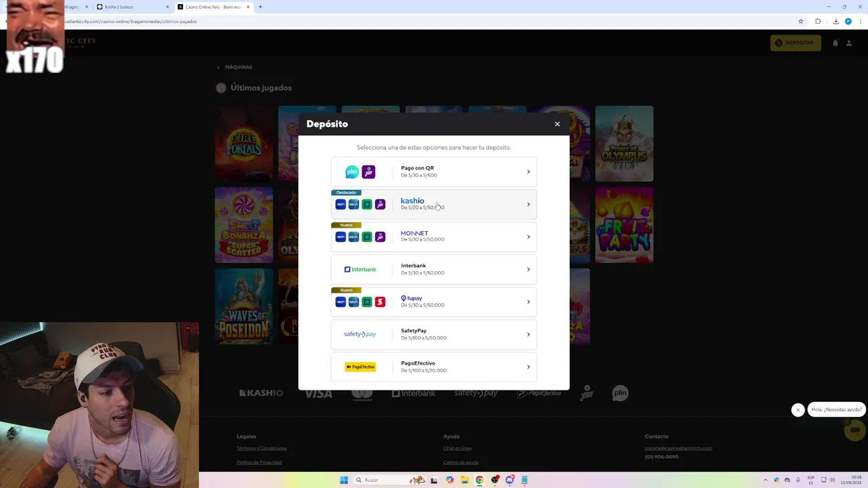This screenshot has width=868, height=488.
Task: Open the browser downloads icon
Action: 835,21
